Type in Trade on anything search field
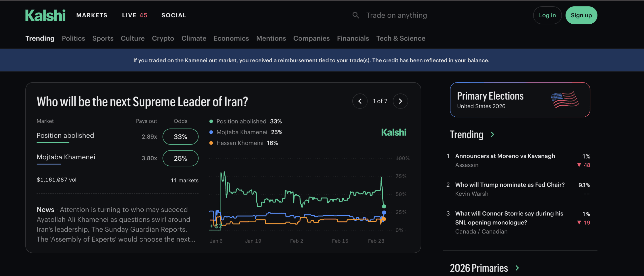This screenshot has width=644, height=276. click(396, 15)
